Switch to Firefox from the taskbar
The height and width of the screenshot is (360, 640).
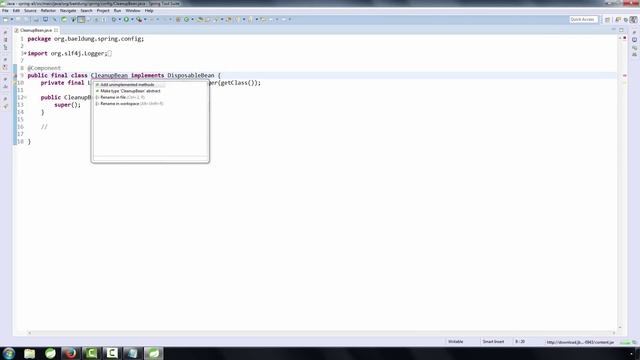pyautogui.click(x=71, y=353)
